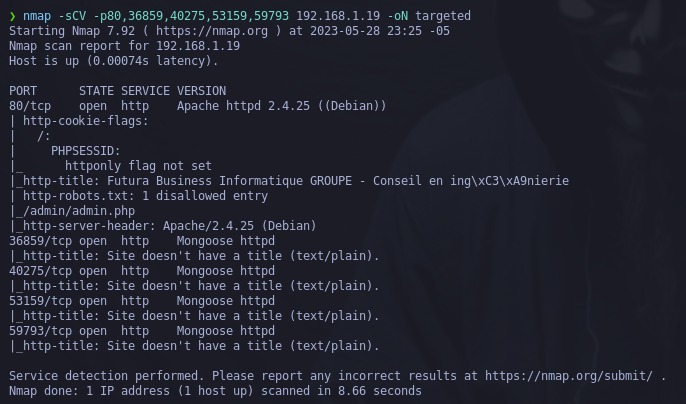The width and height of the screenshot is (686, 404).
Task: Click the output filename targeted
Action: [443, 16]
